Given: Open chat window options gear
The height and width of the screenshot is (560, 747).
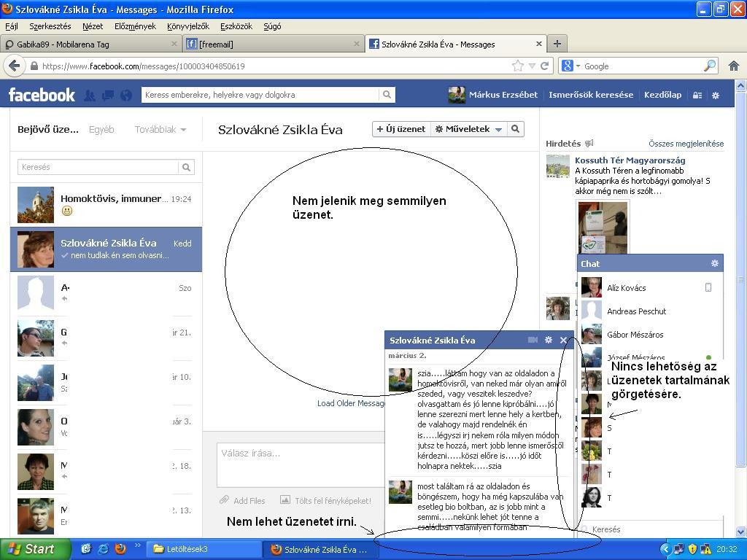Looking at the screenshot, I should 549,340.
